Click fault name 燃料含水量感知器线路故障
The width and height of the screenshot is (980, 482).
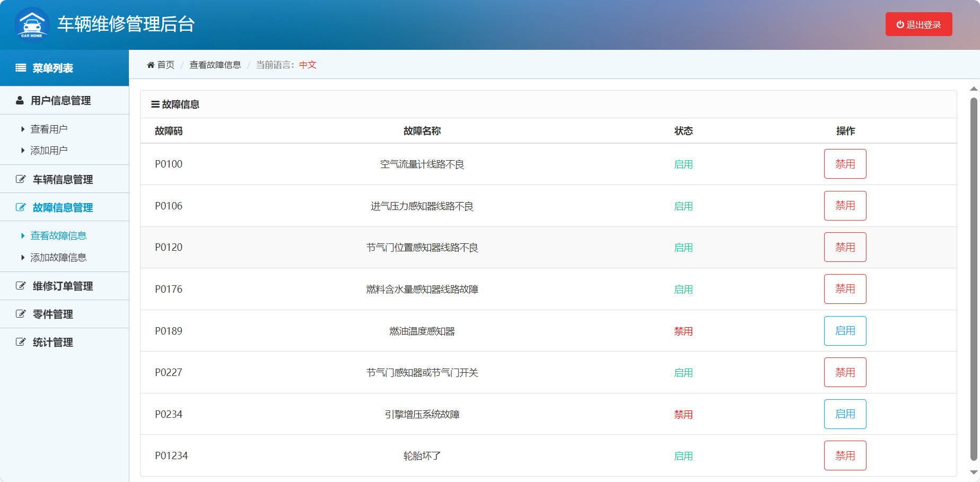pyautogui.click(x=422, y=290)
